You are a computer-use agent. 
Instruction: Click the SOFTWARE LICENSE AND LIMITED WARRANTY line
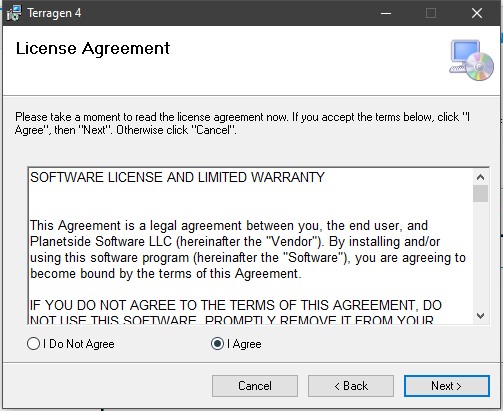pos(177,177)
